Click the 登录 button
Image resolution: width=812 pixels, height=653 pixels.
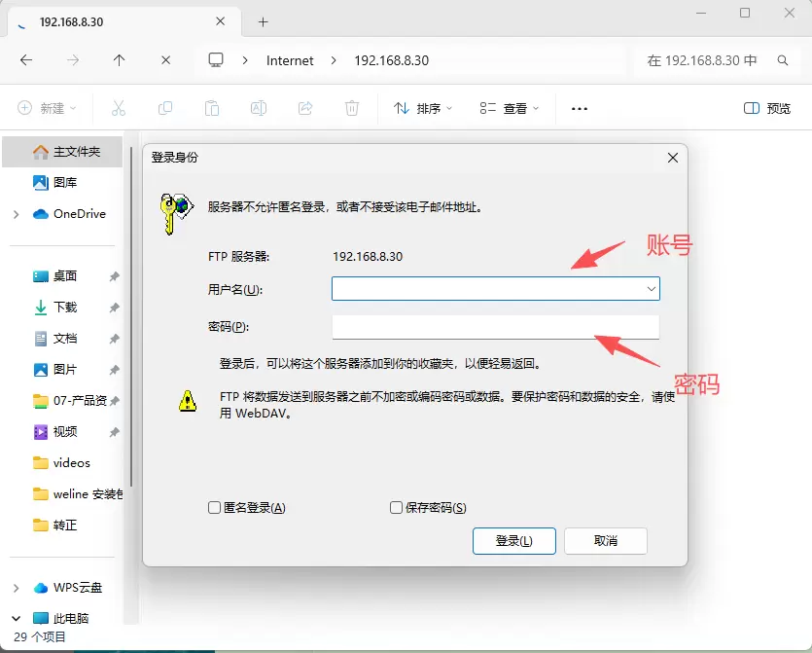pos(513,541)
